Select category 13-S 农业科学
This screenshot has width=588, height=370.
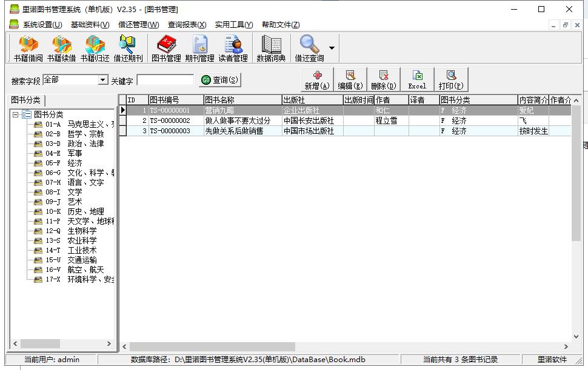pyautogui.click(x=71, y=241)
